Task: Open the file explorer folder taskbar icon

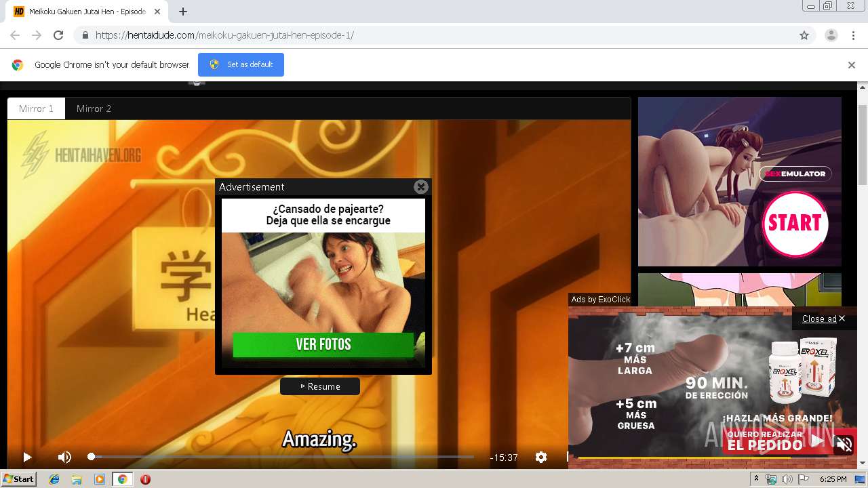Action: (x=77, y=479)
